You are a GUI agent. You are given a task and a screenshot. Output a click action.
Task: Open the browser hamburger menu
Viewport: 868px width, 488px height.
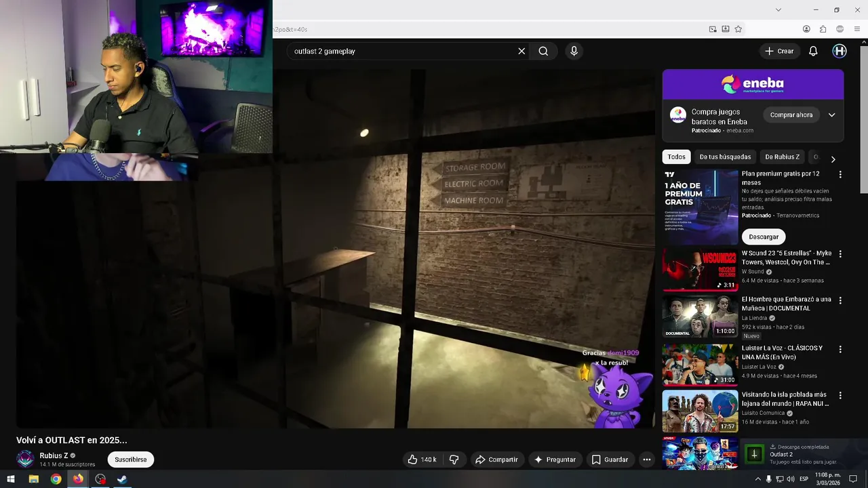[x=857, y=29]
